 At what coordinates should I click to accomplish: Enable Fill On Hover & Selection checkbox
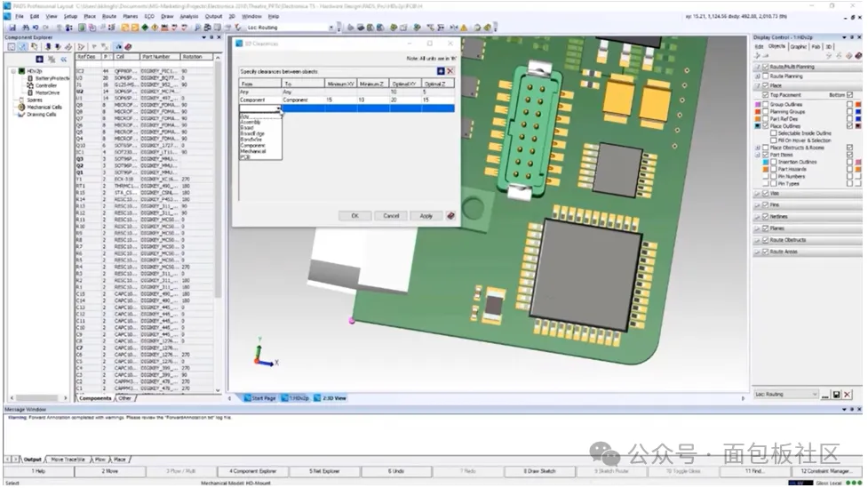(773, 140)
